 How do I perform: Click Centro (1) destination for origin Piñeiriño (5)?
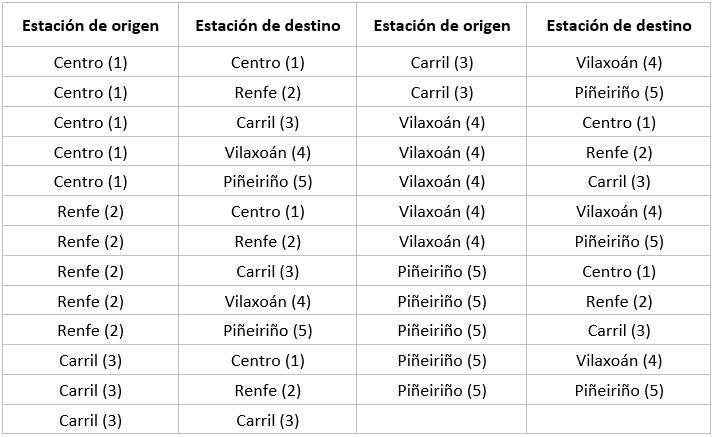pos(619,272)
